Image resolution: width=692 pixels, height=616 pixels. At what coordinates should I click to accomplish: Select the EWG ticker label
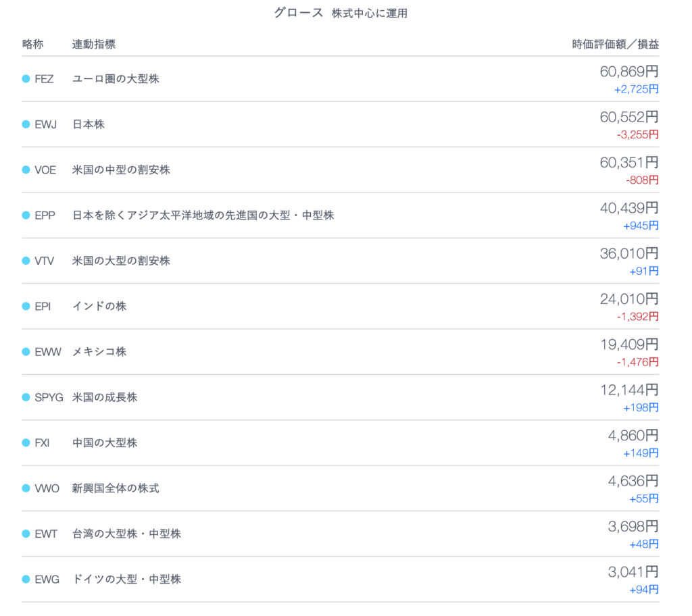click(x=47, y=580)
